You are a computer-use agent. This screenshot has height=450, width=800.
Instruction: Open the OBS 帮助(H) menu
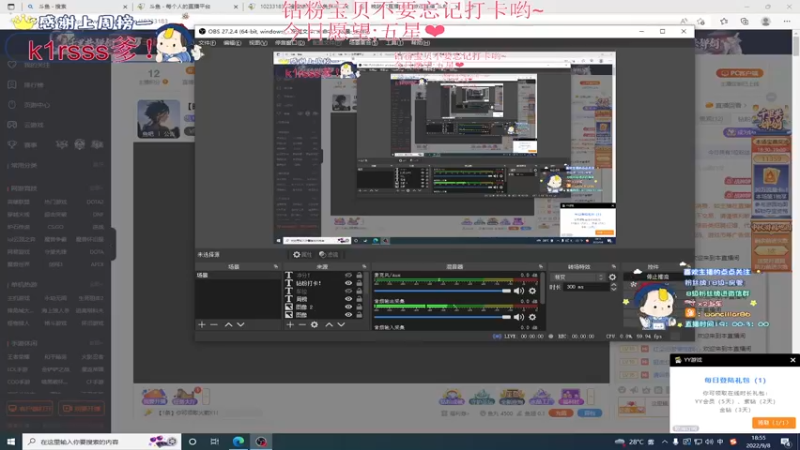(x=420, y=43)
